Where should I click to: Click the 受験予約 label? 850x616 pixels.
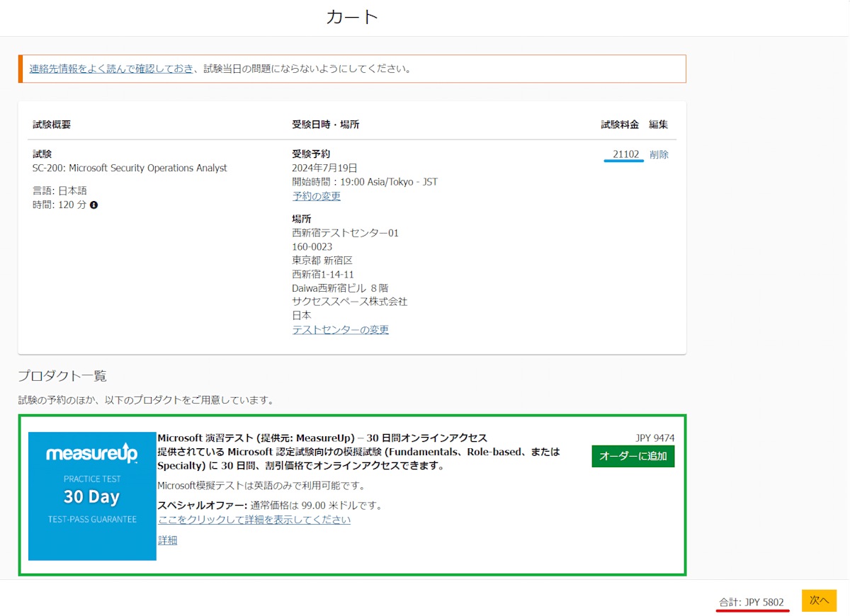[x=311, y=154]
